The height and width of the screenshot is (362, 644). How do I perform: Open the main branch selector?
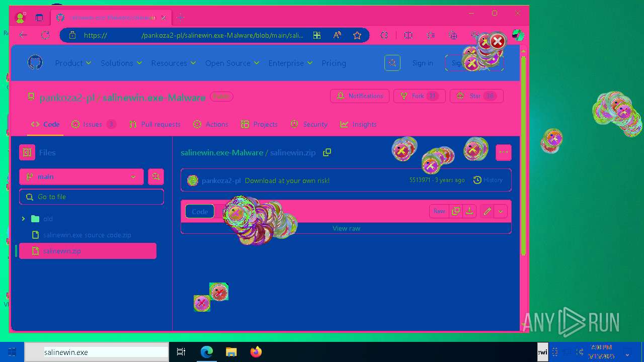tap(82, 176)
